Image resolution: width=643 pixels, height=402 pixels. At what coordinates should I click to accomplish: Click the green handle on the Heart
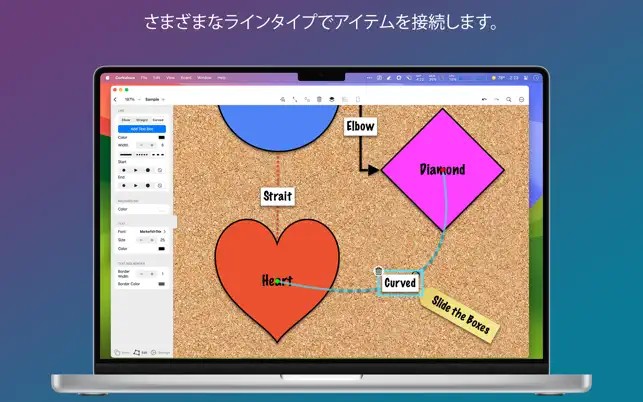click(x=278, y=281)
